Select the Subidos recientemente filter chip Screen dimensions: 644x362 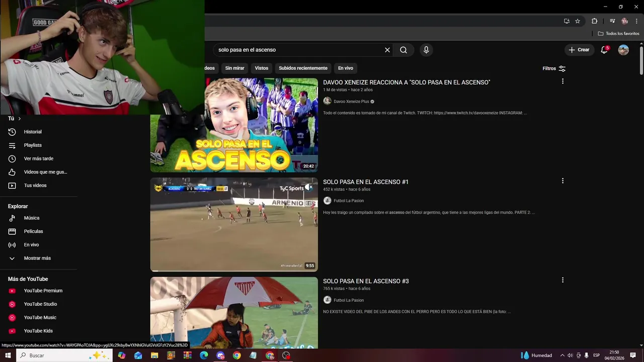click(303, 68)
